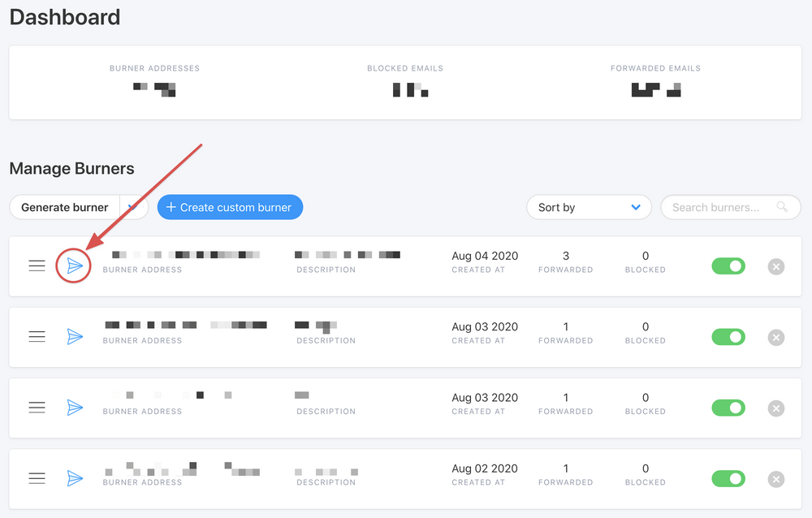Toggle the third burner's switch off

click(728, 408)
